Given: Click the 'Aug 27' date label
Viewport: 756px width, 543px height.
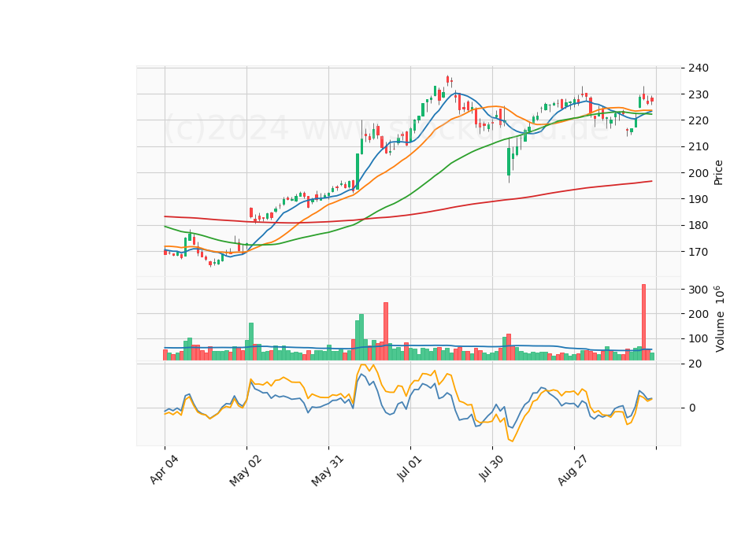Looking at the screenshot, I should pyautogui.click(x=573, y=471).
